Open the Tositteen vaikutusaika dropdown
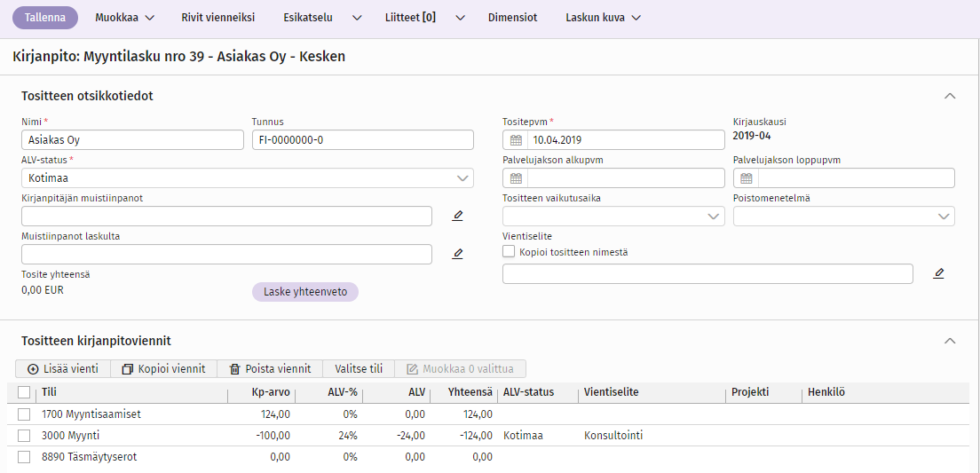 click(x=613, y=217)
